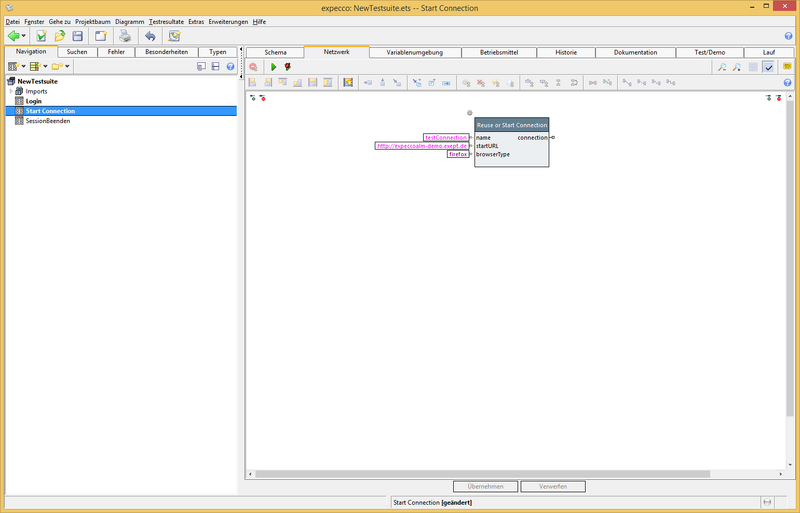Click the blue undo arrow icon
Screen dimensions: 800x513
tap(149, 36)
